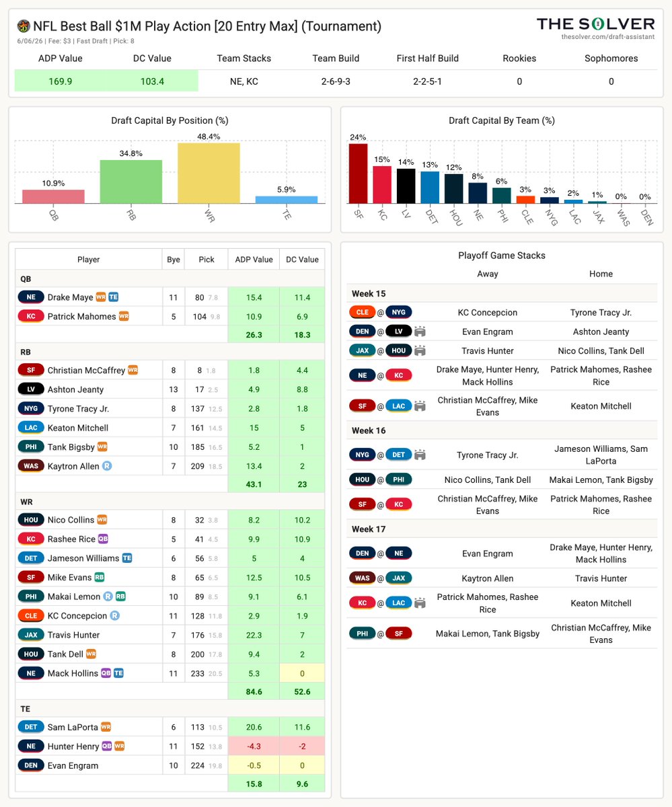Click the Makai Lemon player name
672x807 pixels.
[x=73, y=597]
